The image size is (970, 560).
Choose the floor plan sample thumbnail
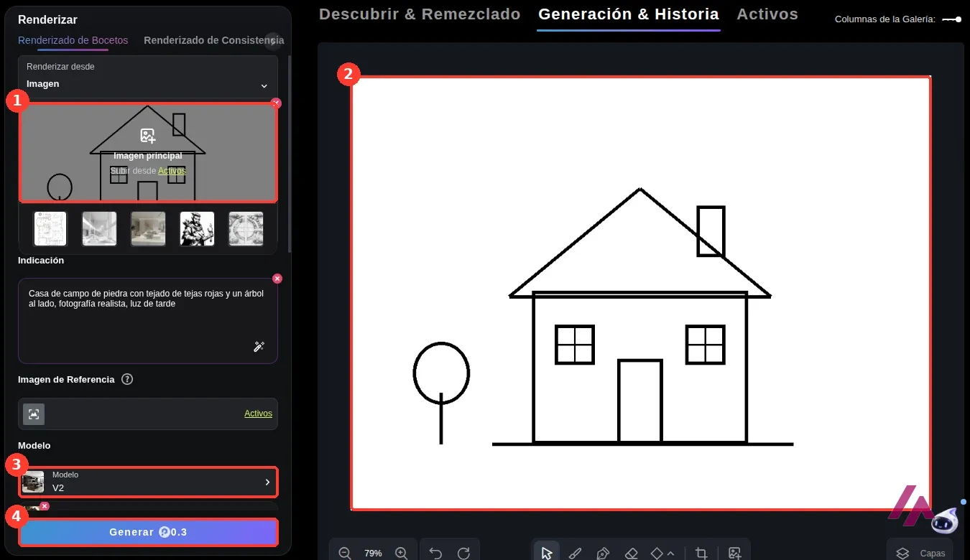(50, 228)
